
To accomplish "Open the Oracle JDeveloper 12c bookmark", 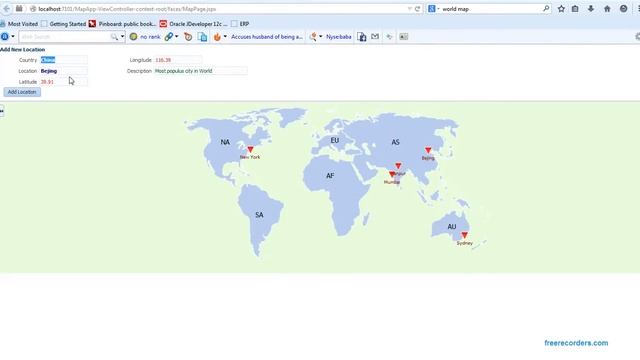I will pyautogui.click(x=193, y=24).
